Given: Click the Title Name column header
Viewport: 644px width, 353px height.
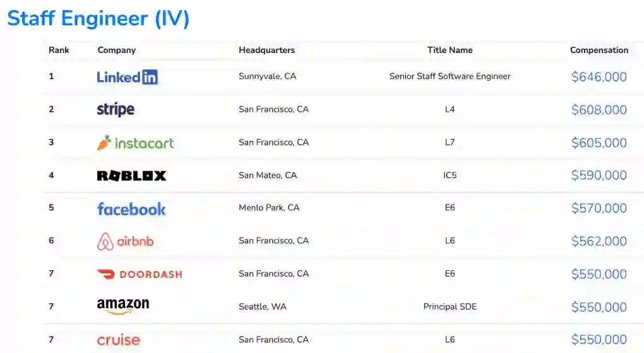Looking at the screenshot, I should [x=450, y=50].
